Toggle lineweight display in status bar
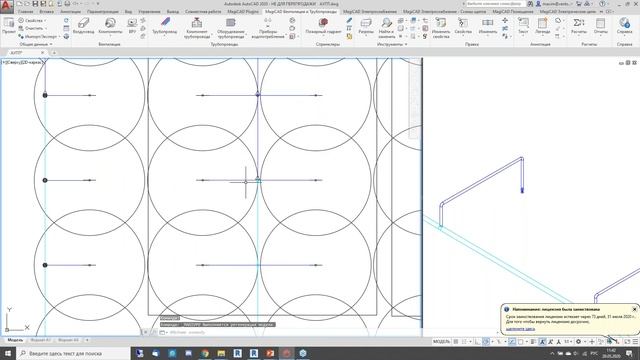640x360 pixels. coord(533,342)
